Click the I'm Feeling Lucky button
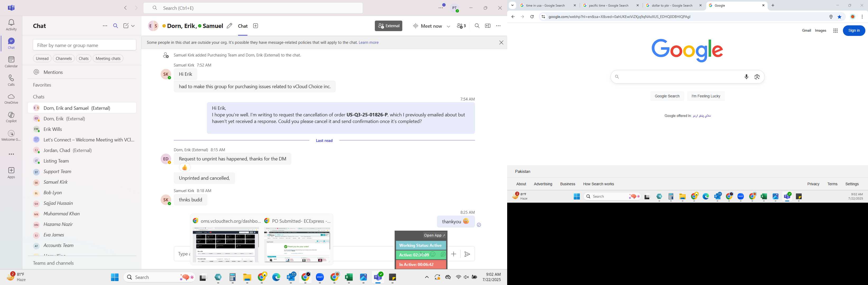This screenshot has width=868, height=285. 706,96
